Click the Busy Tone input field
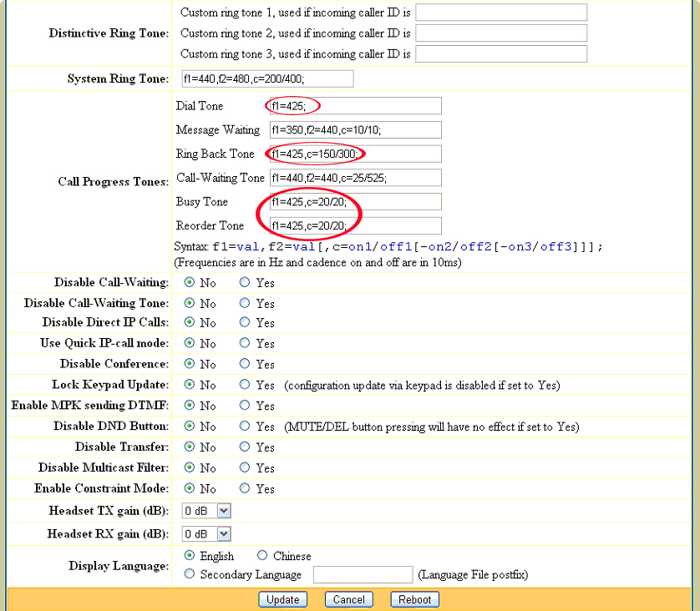Screen dimensions: 700x611 click(358, 201)
